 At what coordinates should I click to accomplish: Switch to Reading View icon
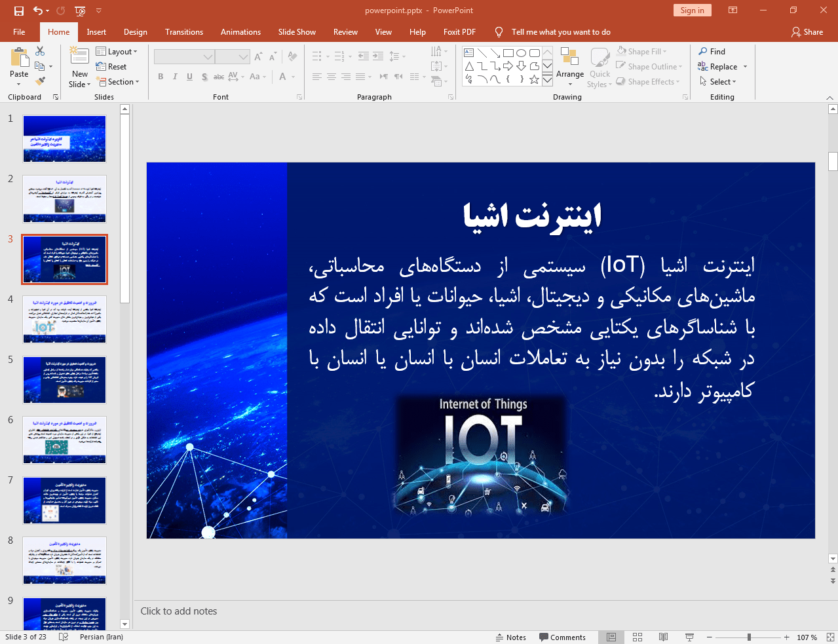click(663, 637)
